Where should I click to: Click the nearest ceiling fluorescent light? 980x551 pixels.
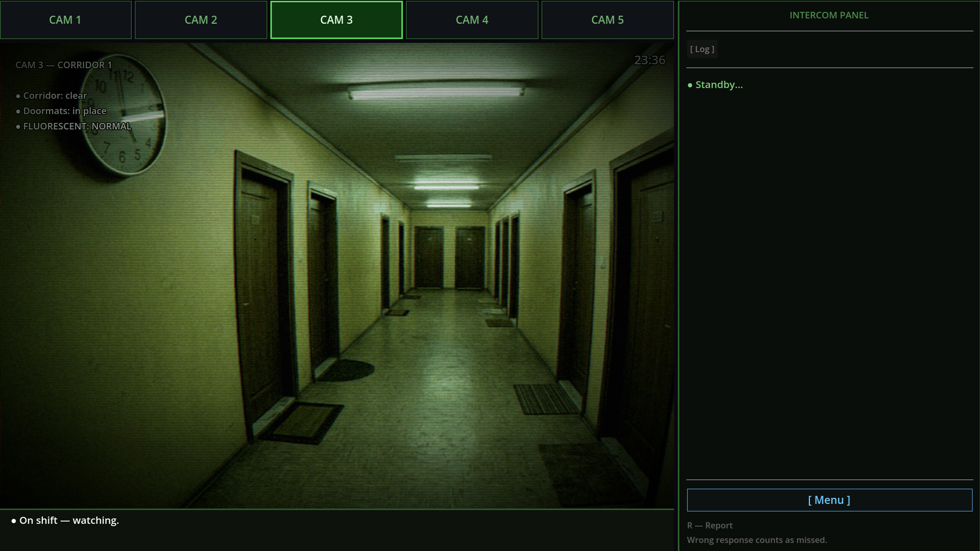coord(436,91)
